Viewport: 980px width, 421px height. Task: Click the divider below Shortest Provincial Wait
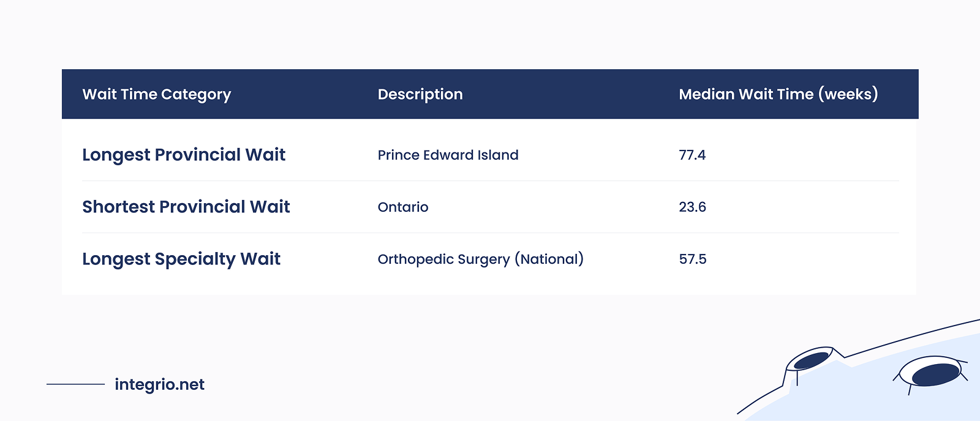(x=490, y=233)
